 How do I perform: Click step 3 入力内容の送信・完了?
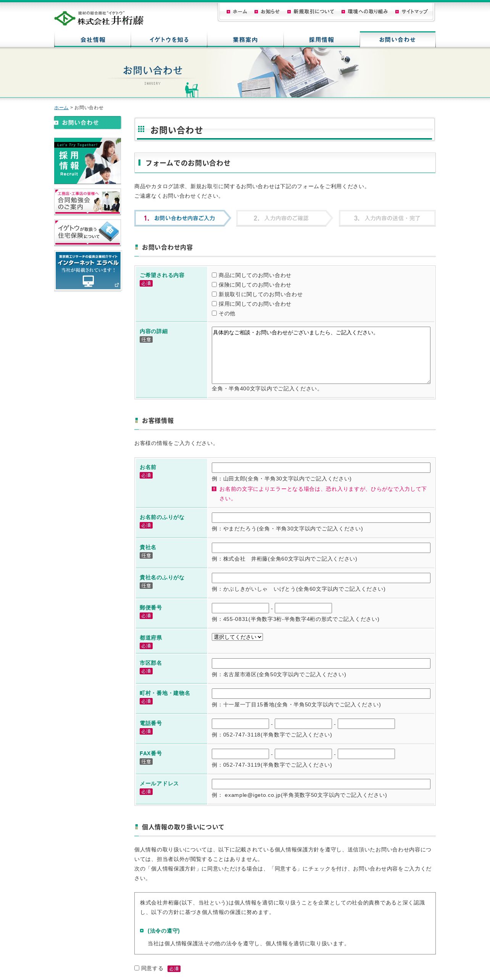pyautogui.click(x=387, y=218)
